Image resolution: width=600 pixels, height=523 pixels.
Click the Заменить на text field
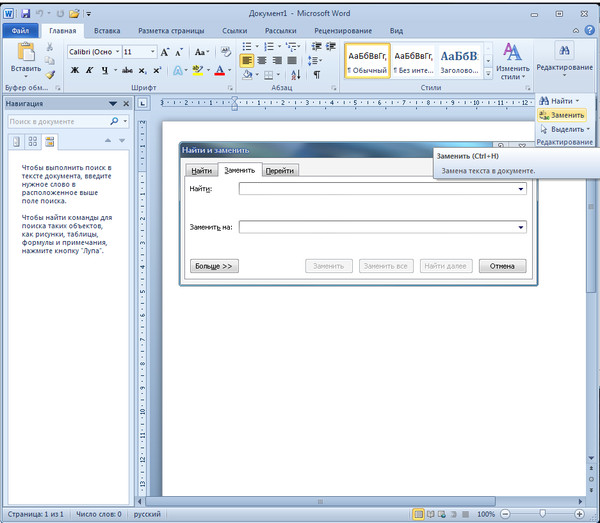click(x=383, y=227)
